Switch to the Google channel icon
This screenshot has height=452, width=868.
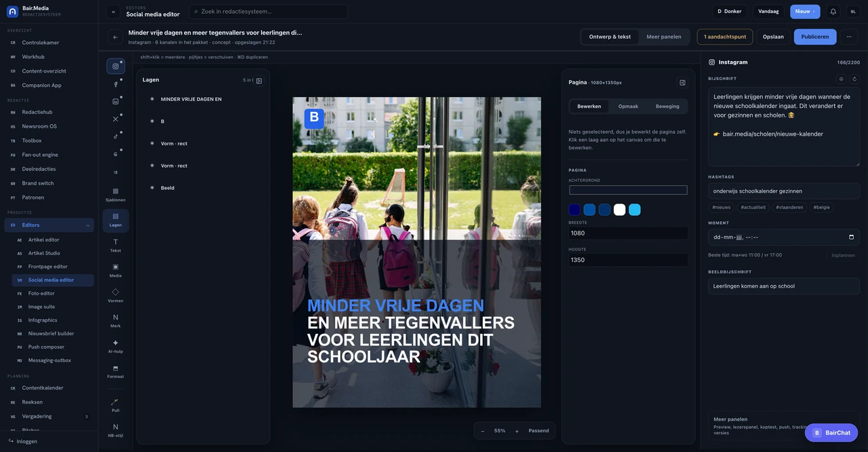click(x=115, y=154)
